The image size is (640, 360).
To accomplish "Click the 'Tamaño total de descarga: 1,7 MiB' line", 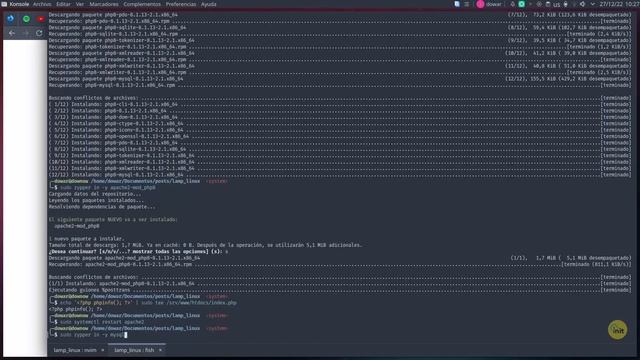I will [205, 245].
